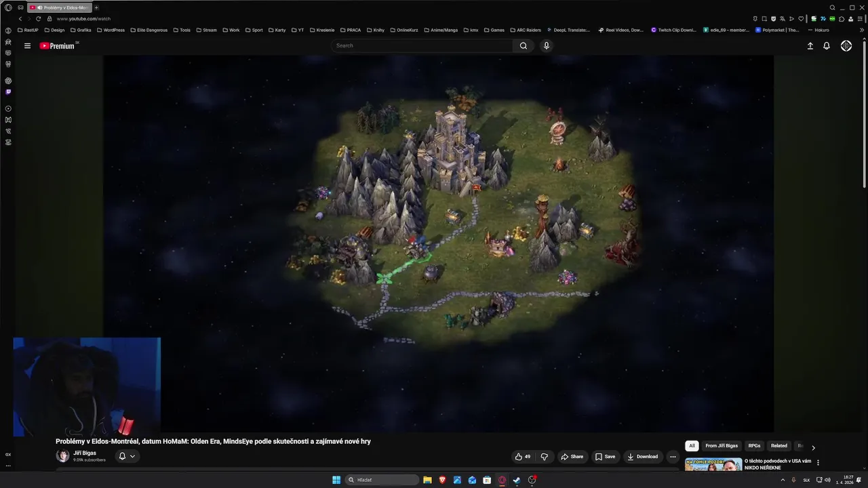Screen dimensions: 868x488
Task: Open the 'RastUP' bookmarks folder
Action: (x=28, y=30)
